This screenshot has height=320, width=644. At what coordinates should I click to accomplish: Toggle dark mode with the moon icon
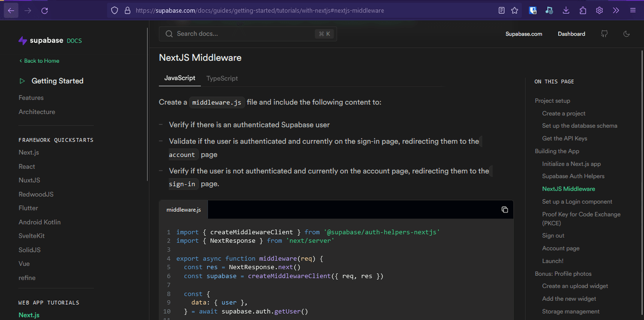click(626, 34)
